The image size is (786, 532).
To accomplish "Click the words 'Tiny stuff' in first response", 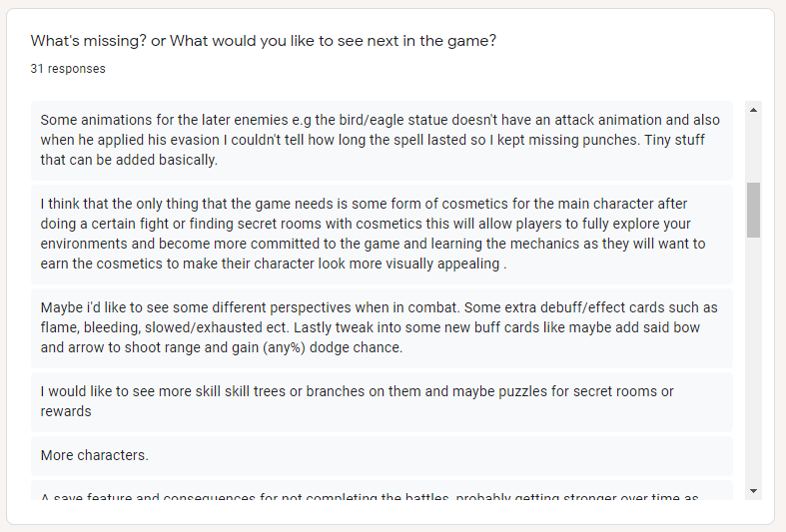I will click(x=675, y=140).
